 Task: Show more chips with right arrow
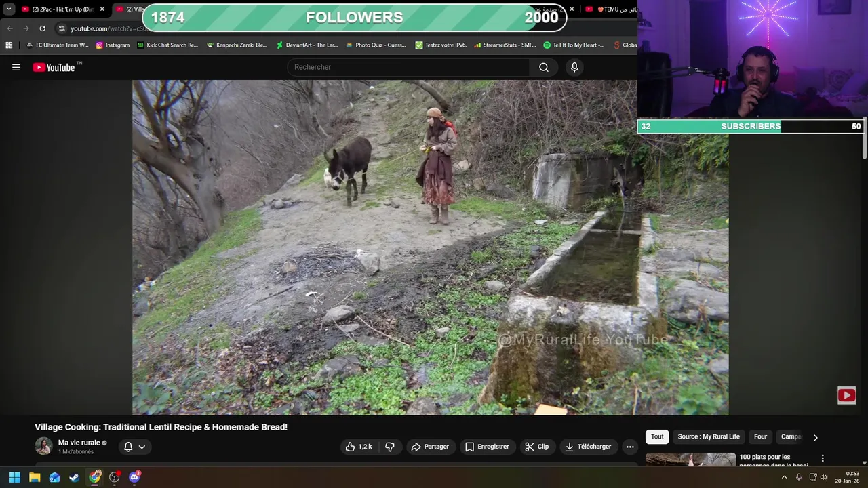[x=815, y=437]
